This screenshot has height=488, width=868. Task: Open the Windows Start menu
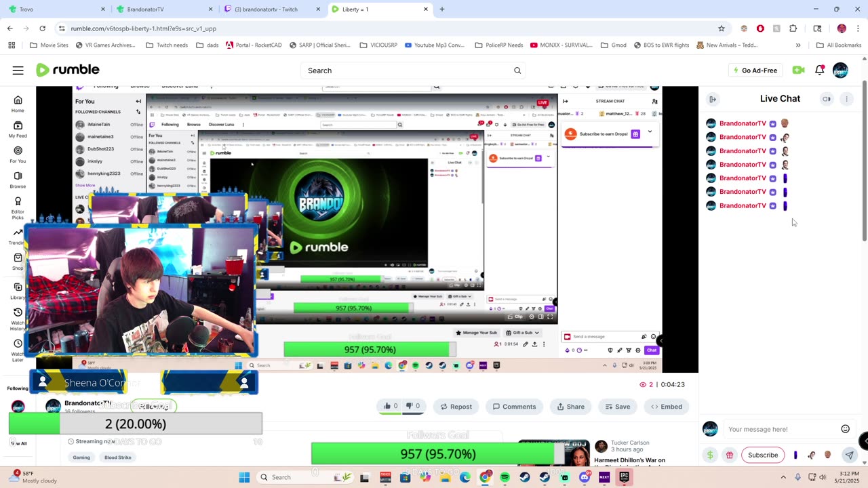244,477
